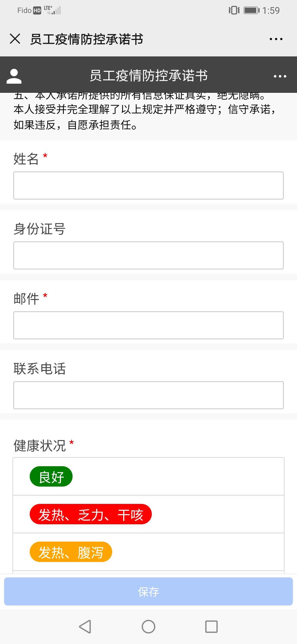Focus the 身份证号 input field
This screenshot has height=644, width=297.
tap(148, 255)
